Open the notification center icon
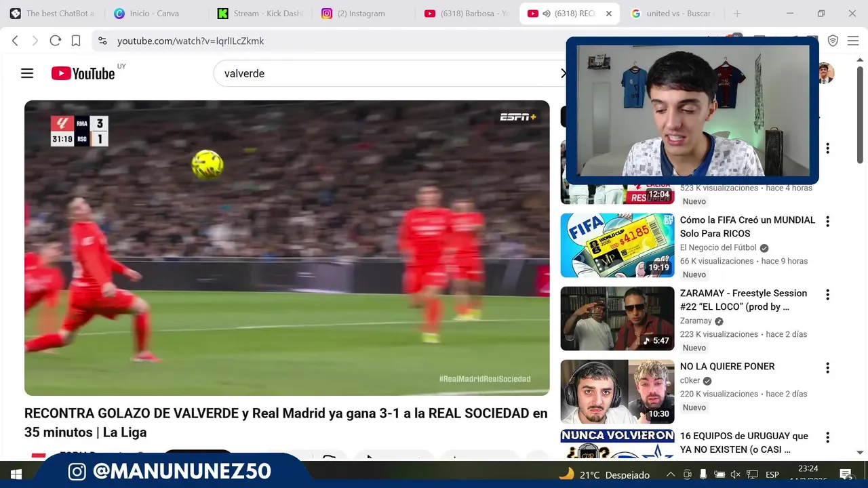Viewport: 868px width, 488px height. [845, 474]
